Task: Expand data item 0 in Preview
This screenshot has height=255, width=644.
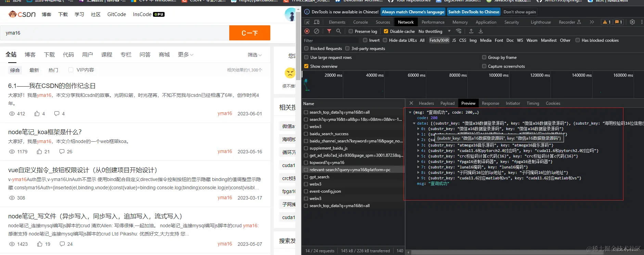Action: tap(418, 129)
